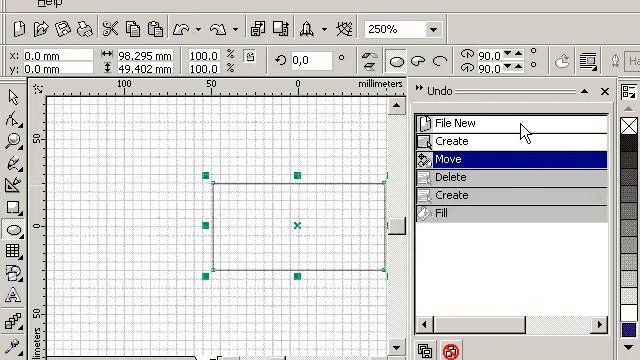This screenshot has width=640, height=360.
Task: Click canvas vertical scroll up arrow
Action: coord(396,106)
